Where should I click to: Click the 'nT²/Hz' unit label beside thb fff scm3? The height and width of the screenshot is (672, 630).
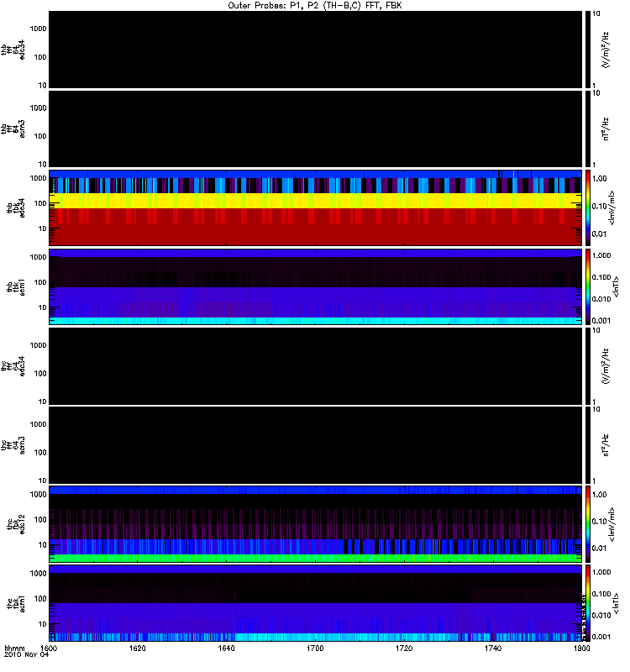[606, 129]
